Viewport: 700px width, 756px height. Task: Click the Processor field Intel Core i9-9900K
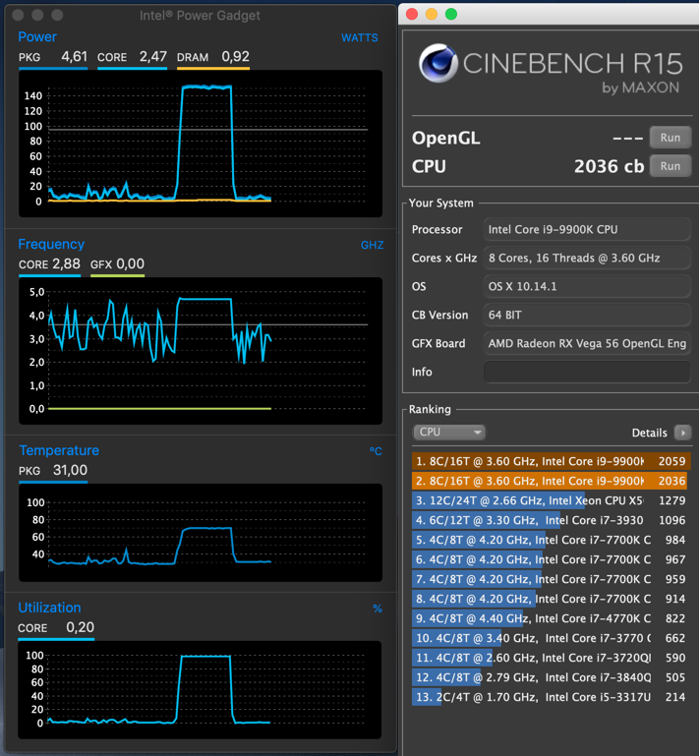[587, 229]
